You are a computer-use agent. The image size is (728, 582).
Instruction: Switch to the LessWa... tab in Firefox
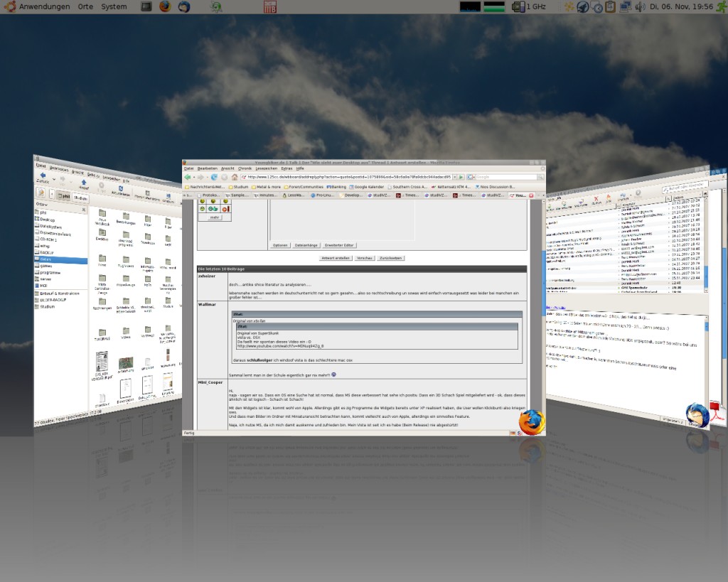click(x=294, y=195)
